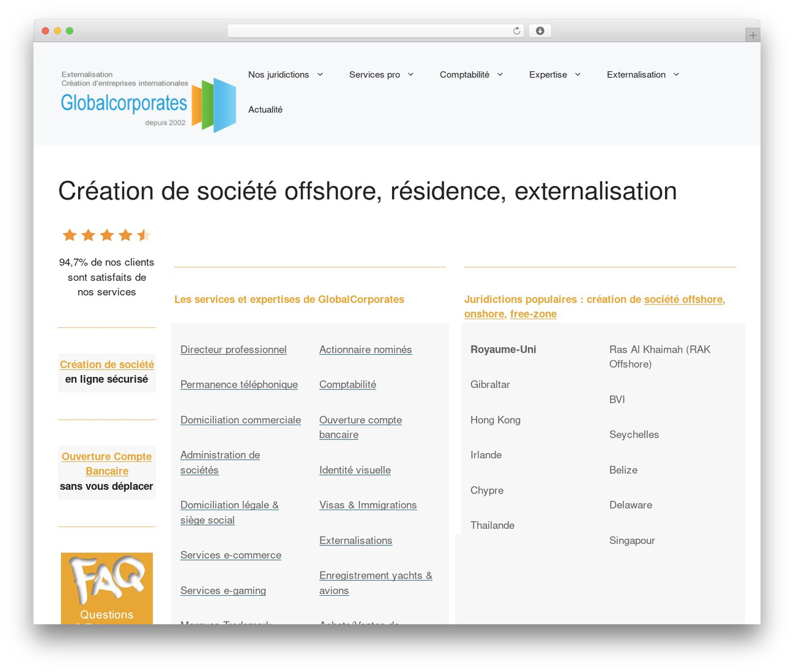The image size is (794, 672).
Task: Expand the Services pro dropdown arrow
Action: [x=411, y=74]
